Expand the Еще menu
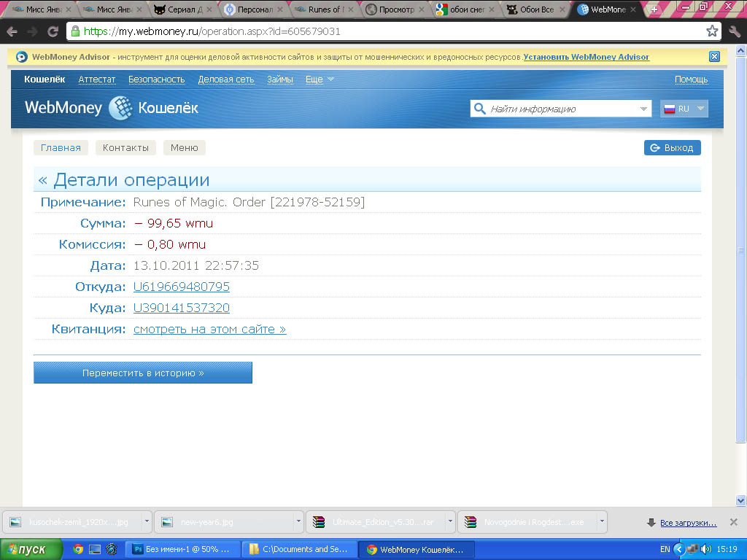The image size is (747, 560). 320,79
